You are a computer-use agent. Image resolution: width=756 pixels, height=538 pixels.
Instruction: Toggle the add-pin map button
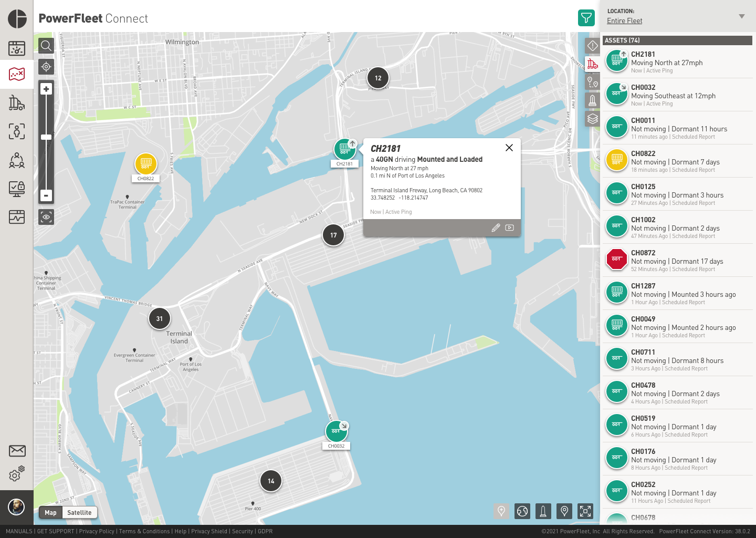click(x=501, y=511)
